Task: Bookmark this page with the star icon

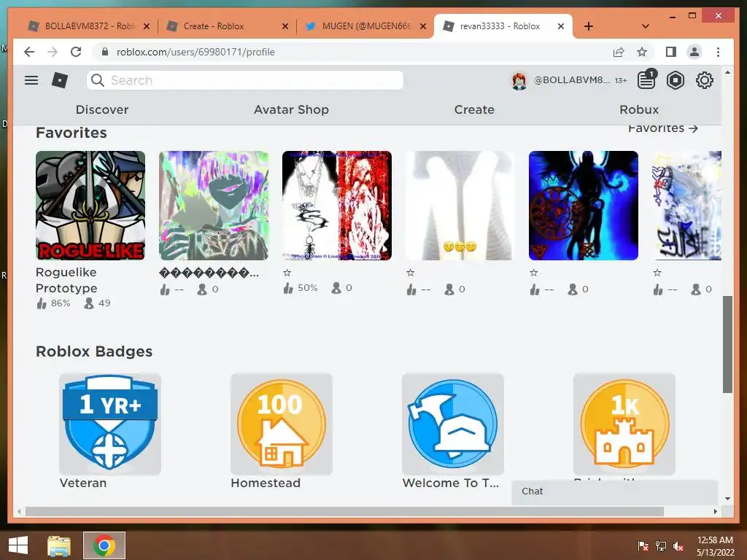Action: [x=642, y=52]
